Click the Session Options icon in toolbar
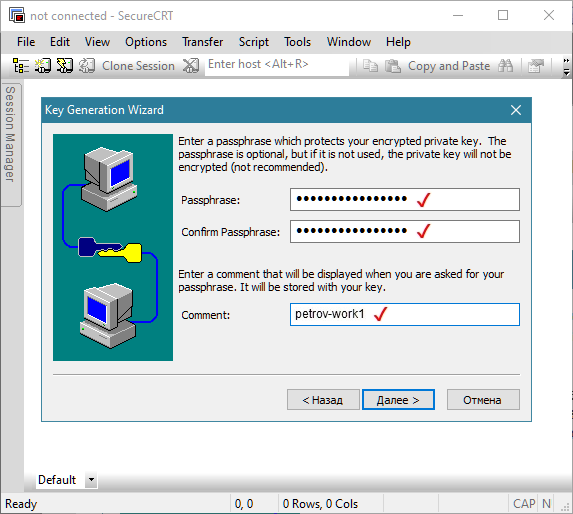The image size is (573, 514). pyautogui.click(x=536, y=66)
